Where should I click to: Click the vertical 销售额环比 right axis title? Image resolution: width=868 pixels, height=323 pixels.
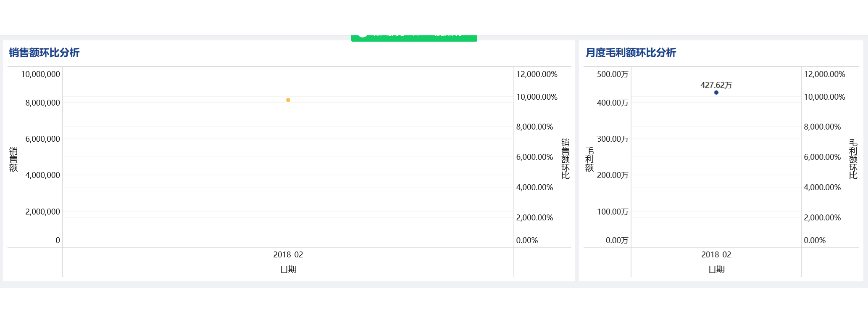566,159
